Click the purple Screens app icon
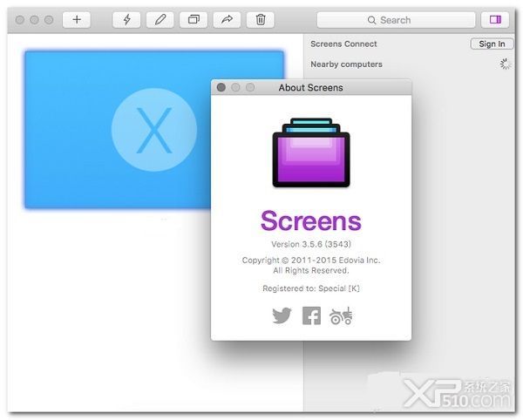523x420 pixels. point(311,152)
